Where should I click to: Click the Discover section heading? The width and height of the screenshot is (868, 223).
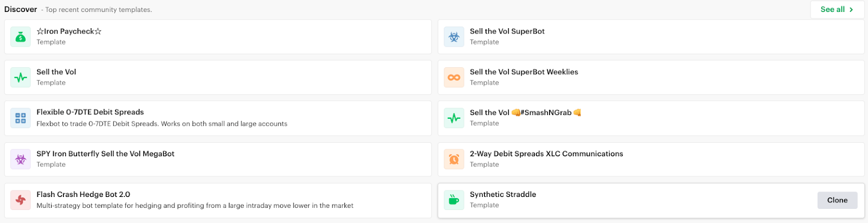pos(21,9)
